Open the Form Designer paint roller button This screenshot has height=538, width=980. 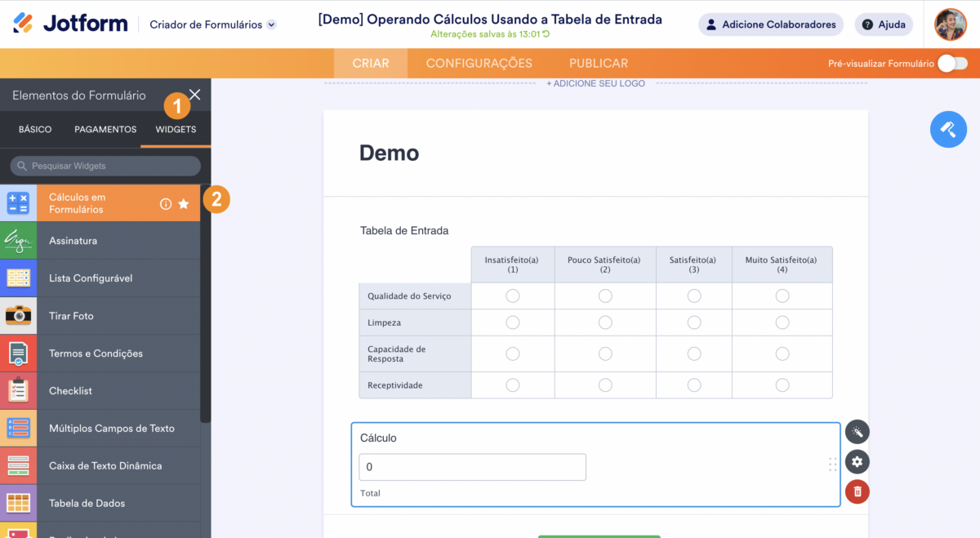(948, 129)
